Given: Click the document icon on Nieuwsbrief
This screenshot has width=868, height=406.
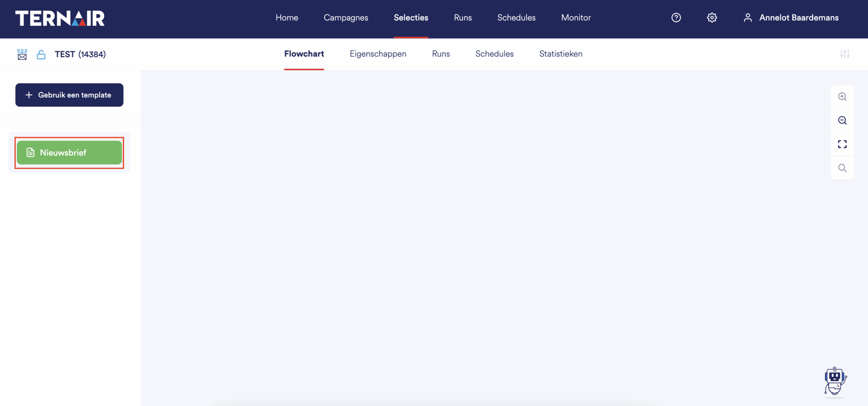Looking at the screenshot, I should click(31, 152).
